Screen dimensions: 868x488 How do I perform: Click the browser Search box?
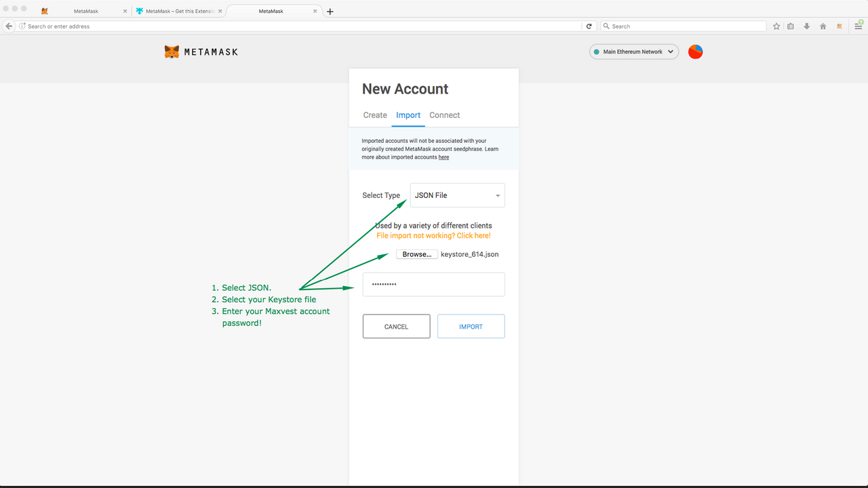pos(684,26)
